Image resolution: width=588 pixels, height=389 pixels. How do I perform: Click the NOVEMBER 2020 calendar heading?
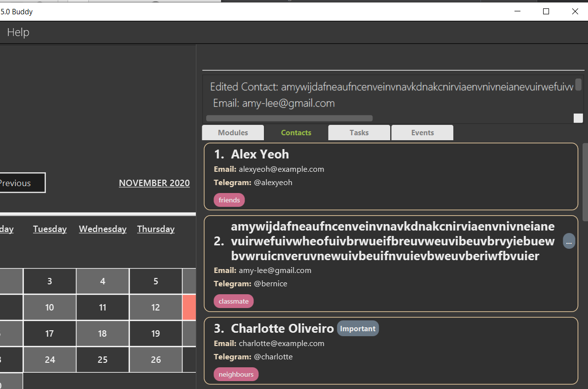154,183
